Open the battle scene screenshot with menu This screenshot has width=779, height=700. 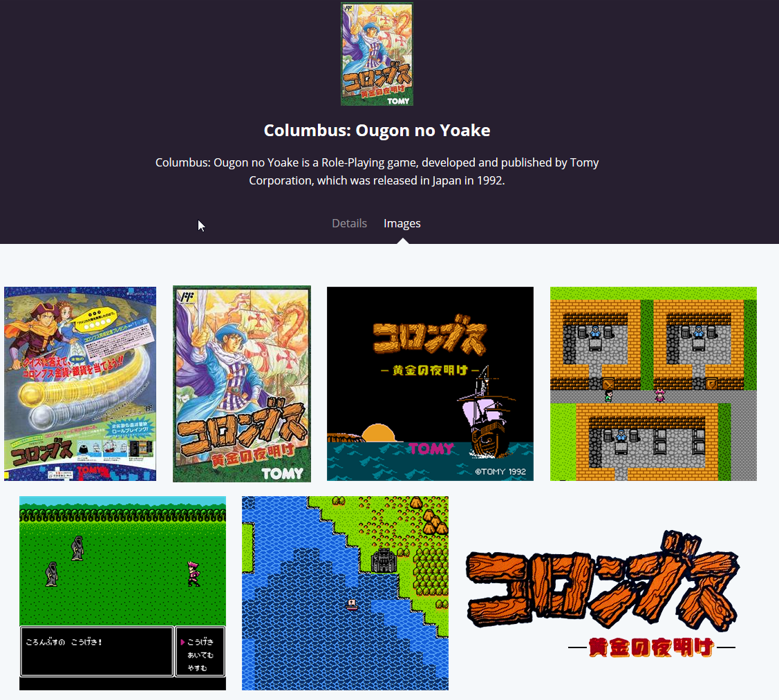point(123,593)
